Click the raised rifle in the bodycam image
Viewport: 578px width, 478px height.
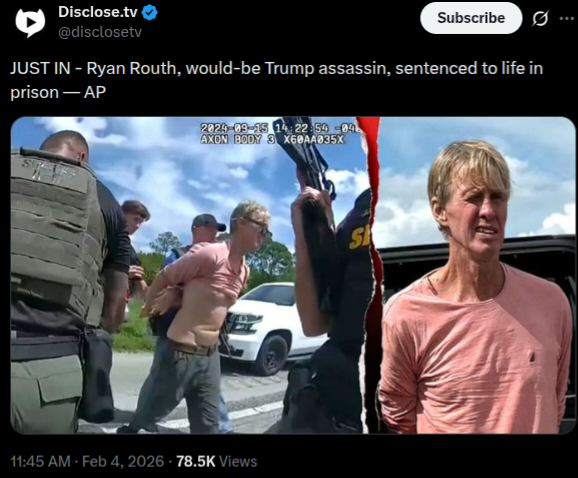coord(306,157)
